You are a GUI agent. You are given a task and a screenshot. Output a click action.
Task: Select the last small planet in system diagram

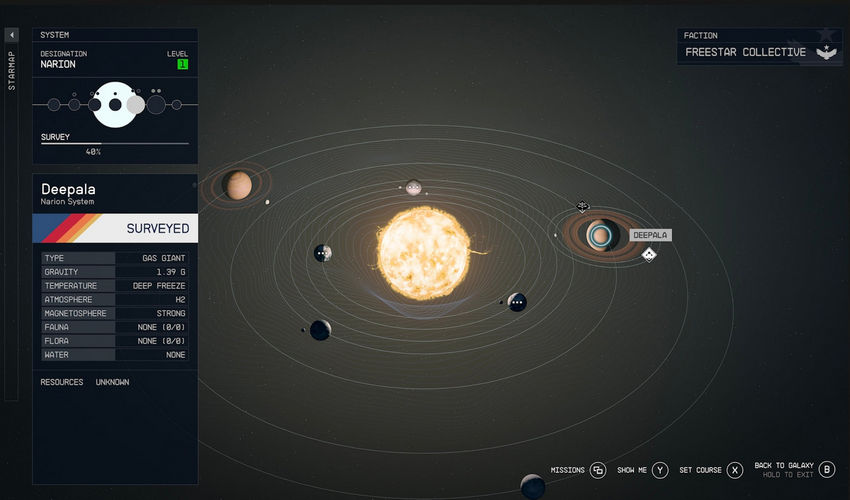(x=177, y=105)
